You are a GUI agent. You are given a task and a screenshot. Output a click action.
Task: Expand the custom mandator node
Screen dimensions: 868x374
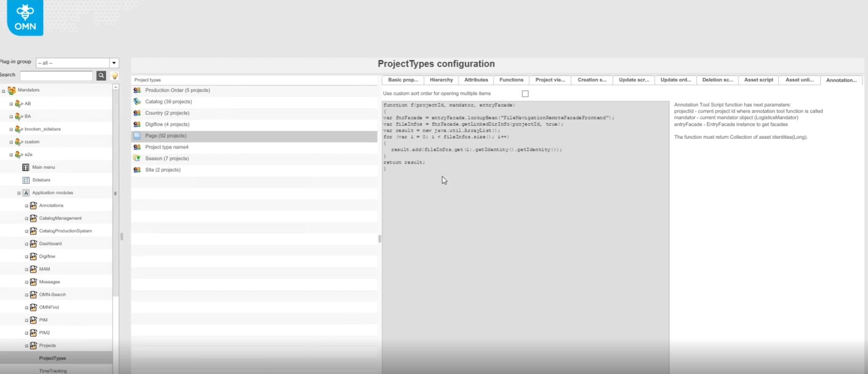[x=11, y=142]
